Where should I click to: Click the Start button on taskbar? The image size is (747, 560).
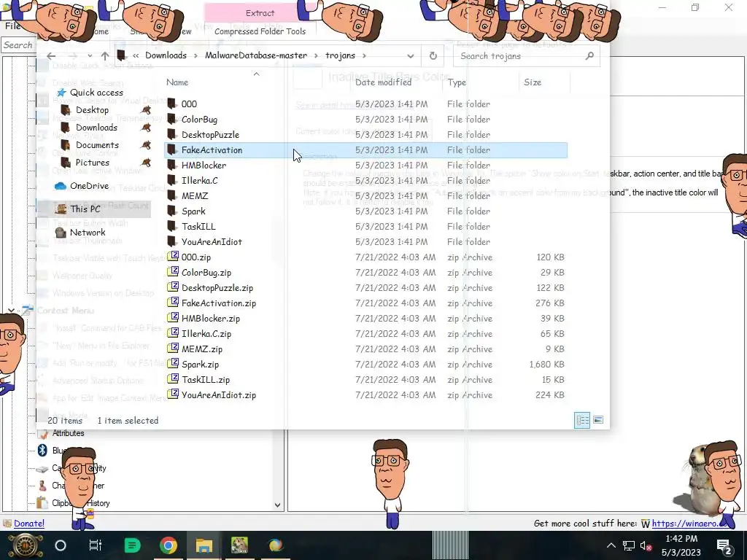click(x=24, y=545)
